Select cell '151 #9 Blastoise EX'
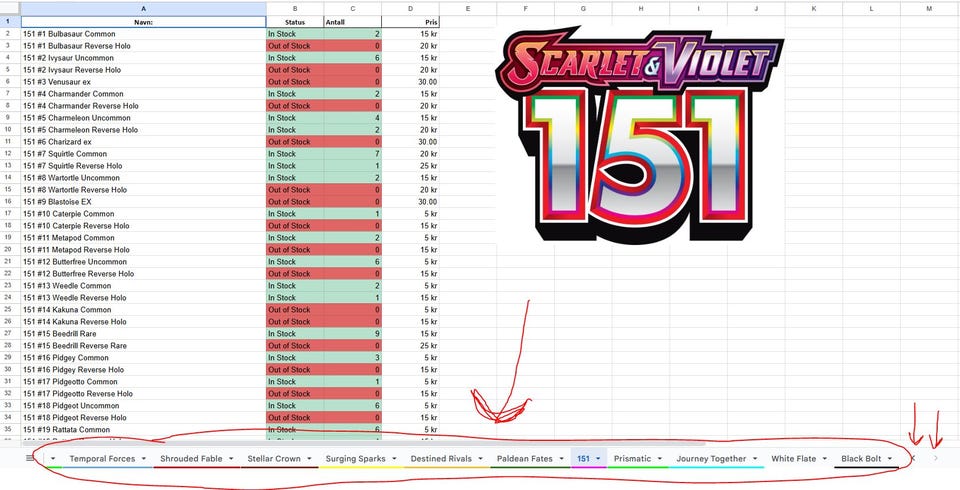Viewport: 960px width, 490px height. click(x=143, y=202)
